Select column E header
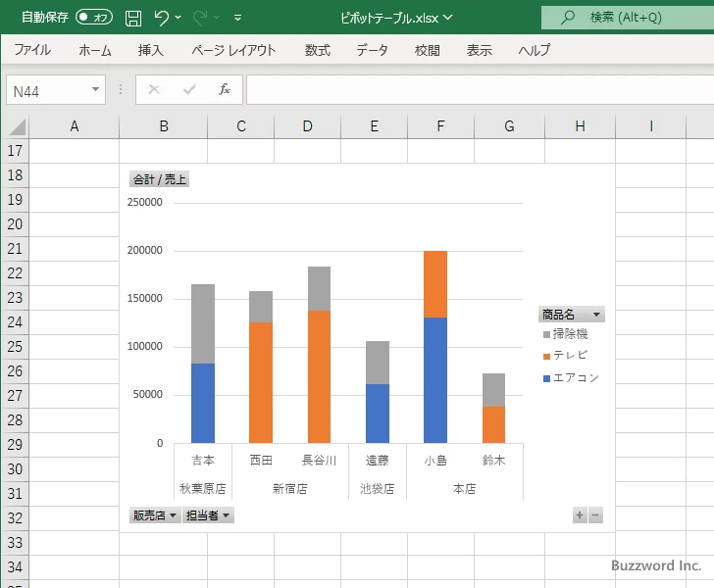The height and width of the screenshot is (588, 714). tap(374, 126)
